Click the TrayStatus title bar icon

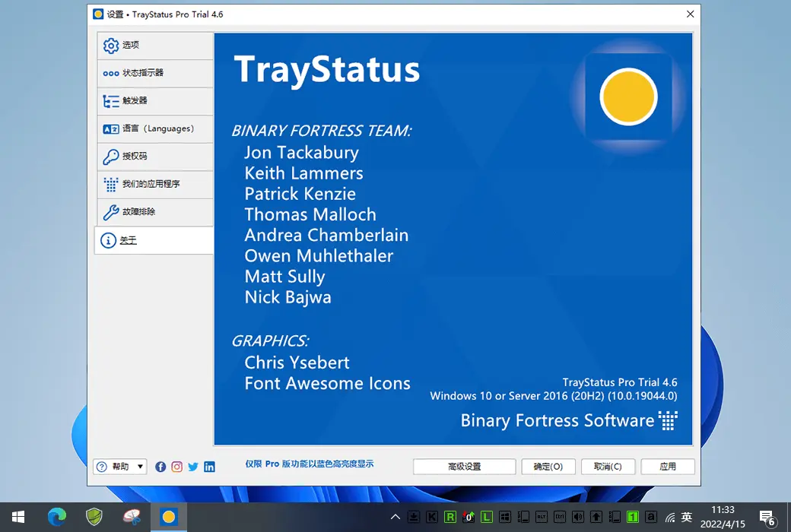pyautogui.click(x=98, y=14)
